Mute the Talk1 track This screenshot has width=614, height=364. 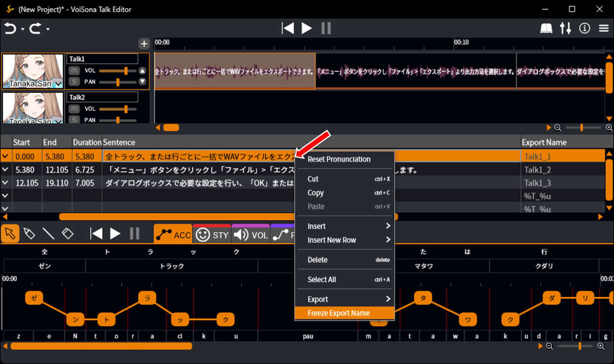tap(74, 70)
